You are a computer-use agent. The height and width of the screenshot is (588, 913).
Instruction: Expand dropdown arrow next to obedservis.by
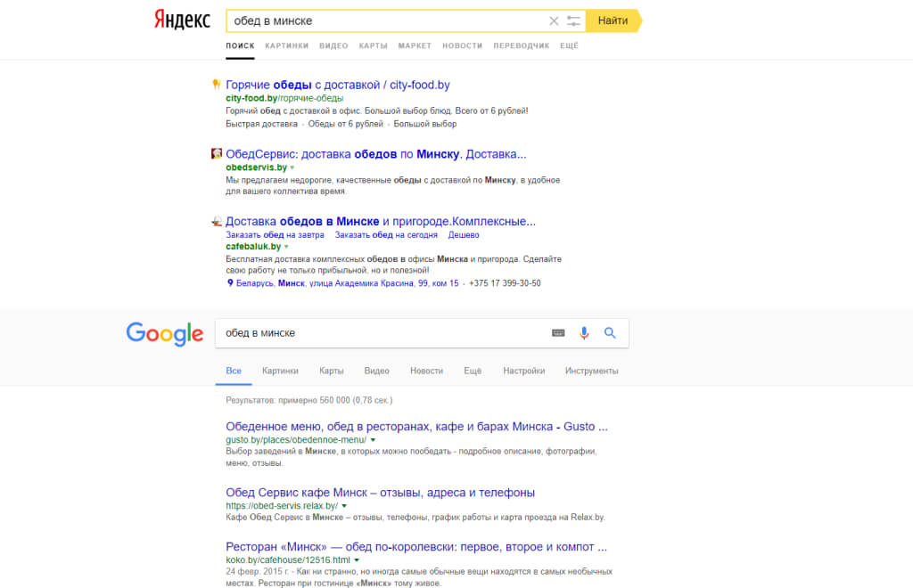click(x=292, y=167)
